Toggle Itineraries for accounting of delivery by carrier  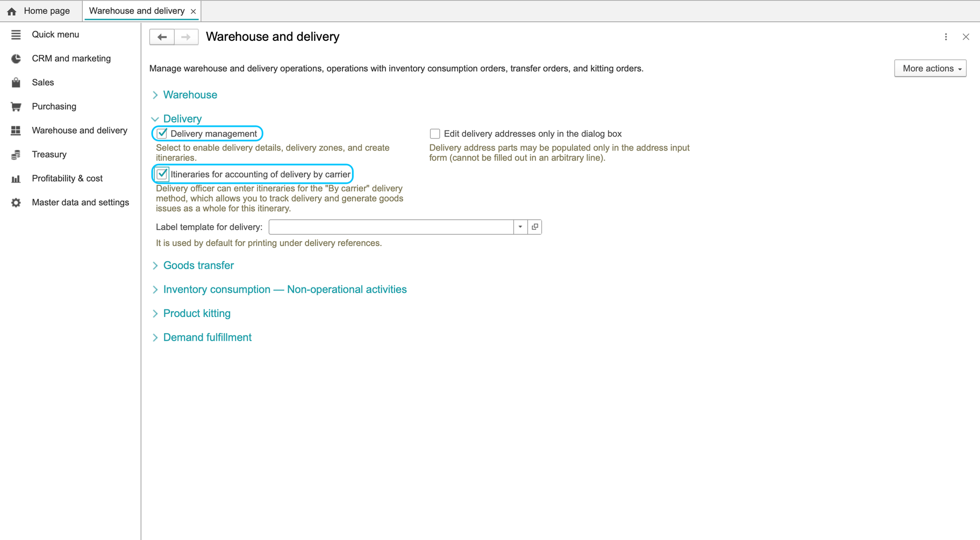(x=162, y=174)
